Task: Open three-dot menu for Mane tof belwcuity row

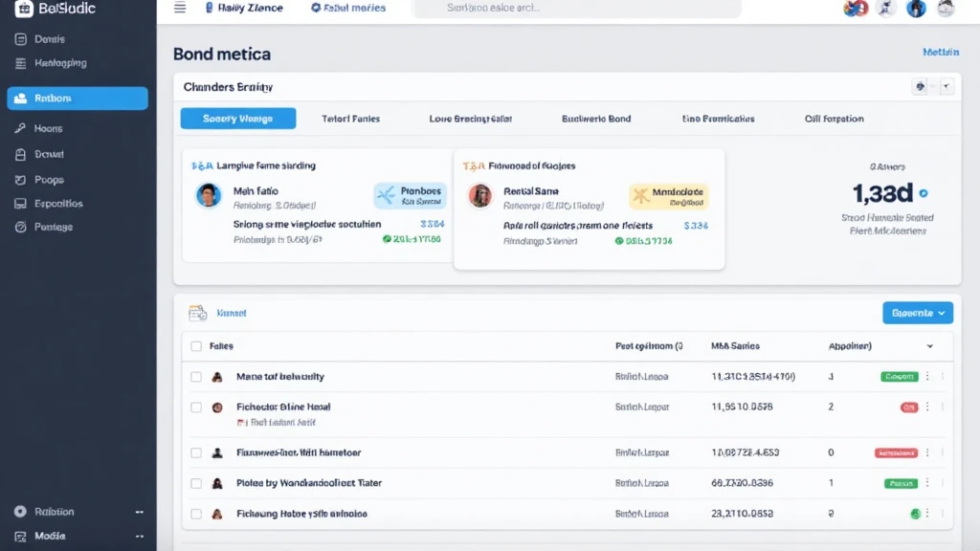Action: [926, 377]
